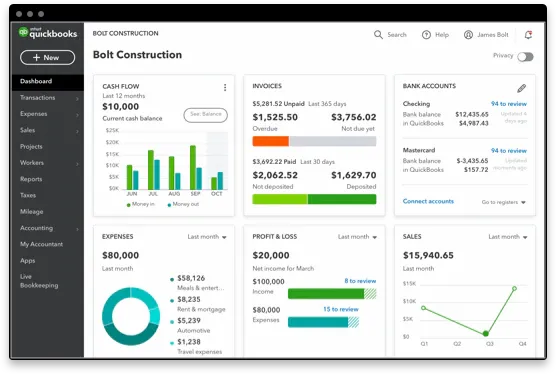Open Checking 94 to review link
The width and height of the screenshot is (556, 374).
509,104
